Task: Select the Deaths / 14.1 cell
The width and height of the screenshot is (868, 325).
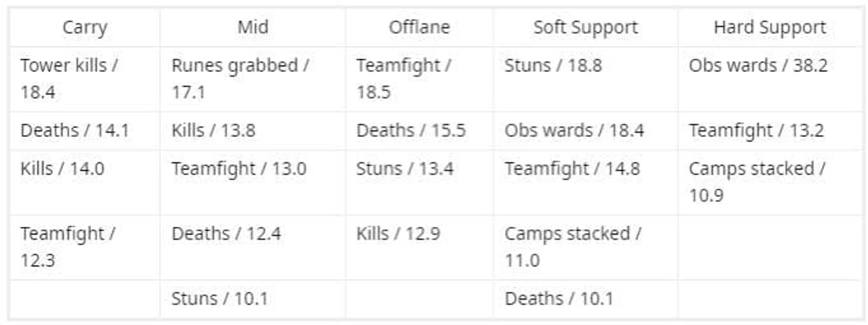Action: point(74,131)
